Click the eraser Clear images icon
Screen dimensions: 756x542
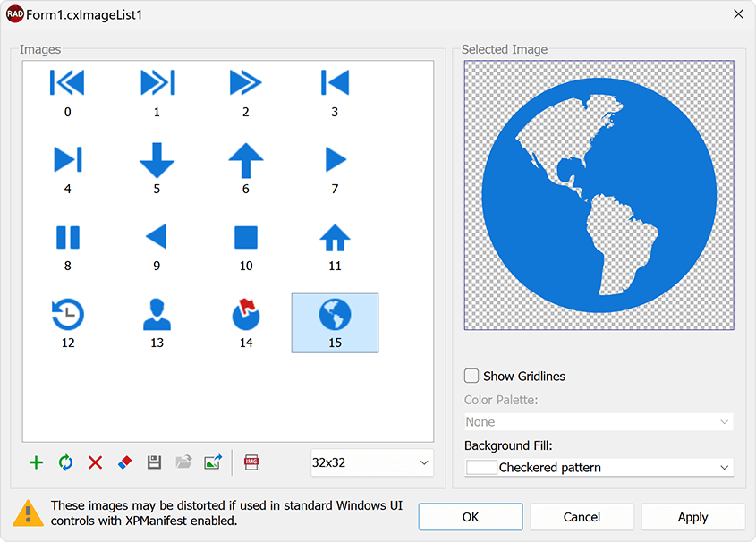point(124,462)
